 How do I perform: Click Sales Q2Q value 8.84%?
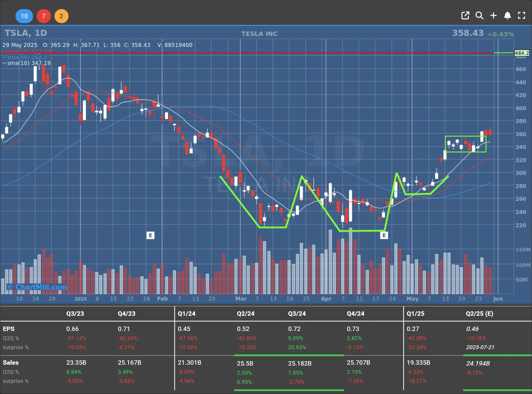click(73, 372)
